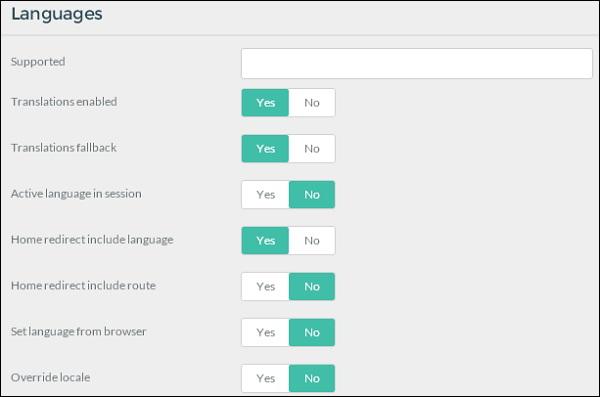Image resolution: width=600 pixels, height=397 pixels.
Task: Disable Home redirect include route with No
Action: 312,286
